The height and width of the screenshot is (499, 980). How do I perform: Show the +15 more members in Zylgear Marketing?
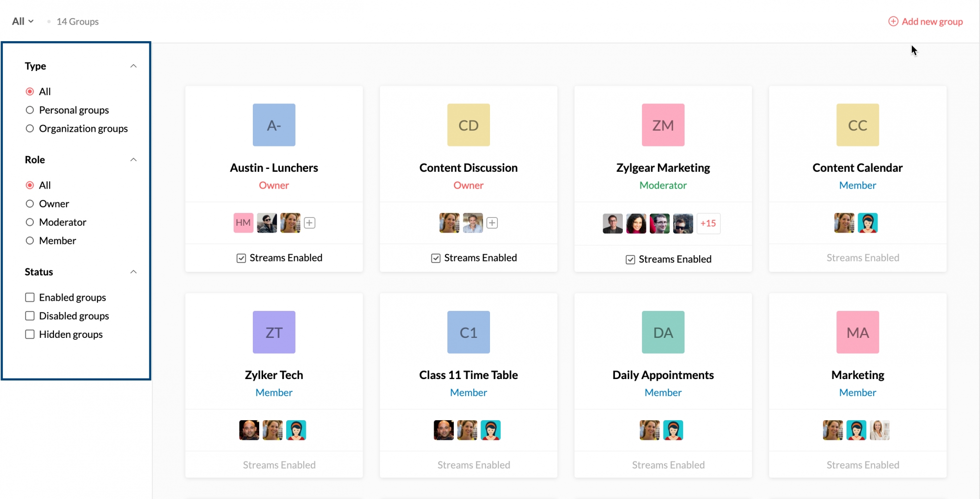click(x=708, y=223)
